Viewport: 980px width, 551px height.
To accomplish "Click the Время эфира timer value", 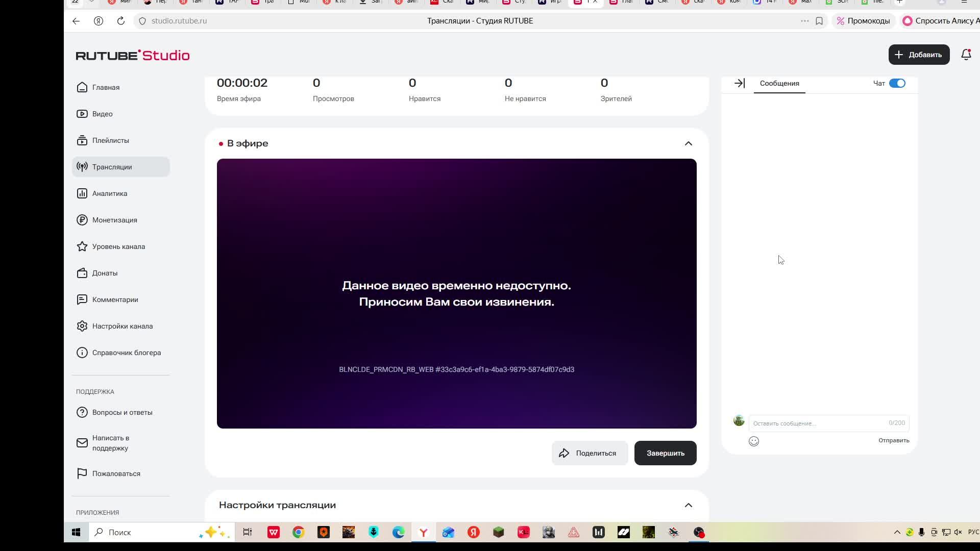I will [x=242, y=83].
